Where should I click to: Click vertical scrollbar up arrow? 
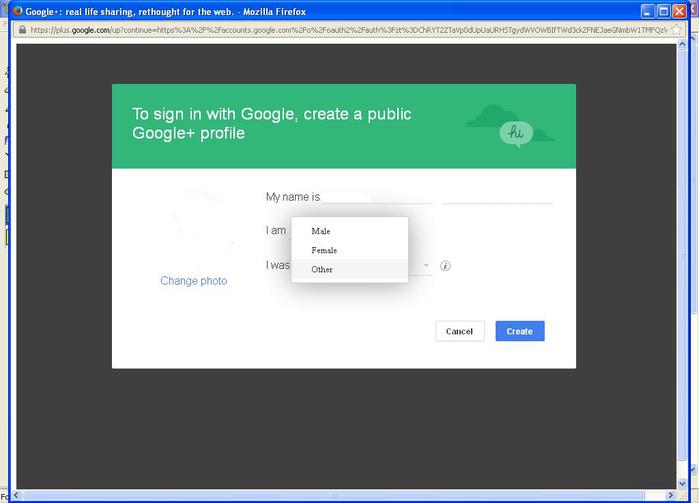pyautogui.click(x=682, y=44)
